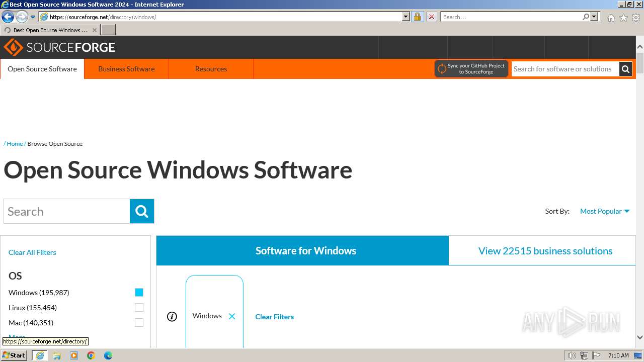Click the Clear All Filters link
The width and height of the screenshot is (644, 362).
(x=32, y=252)
